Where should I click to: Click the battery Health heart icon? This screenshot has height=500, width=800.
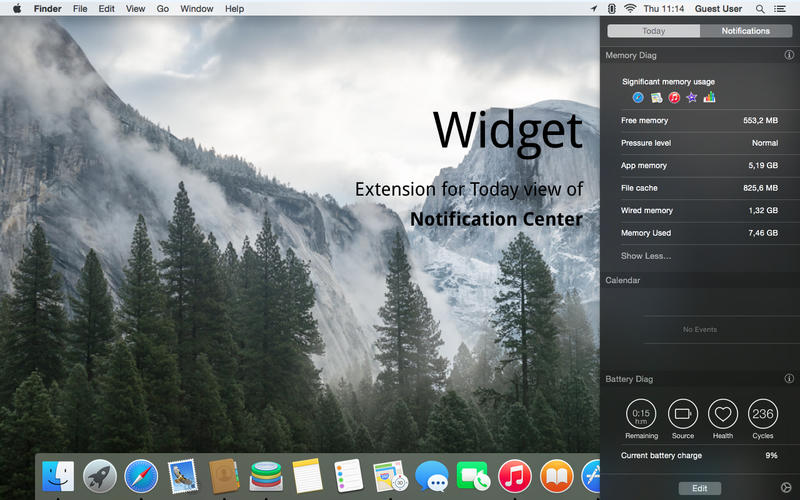(722, 413)
